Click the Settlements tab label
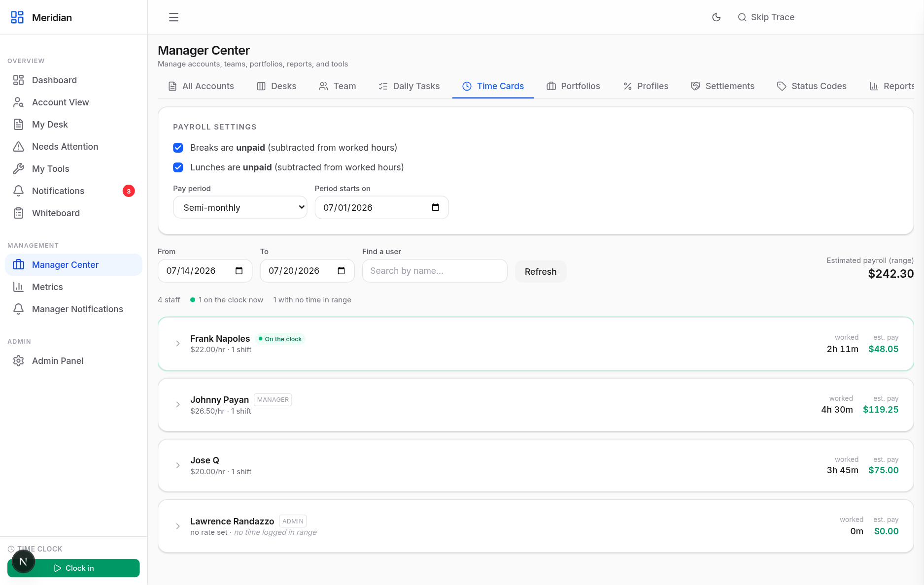 730,86
